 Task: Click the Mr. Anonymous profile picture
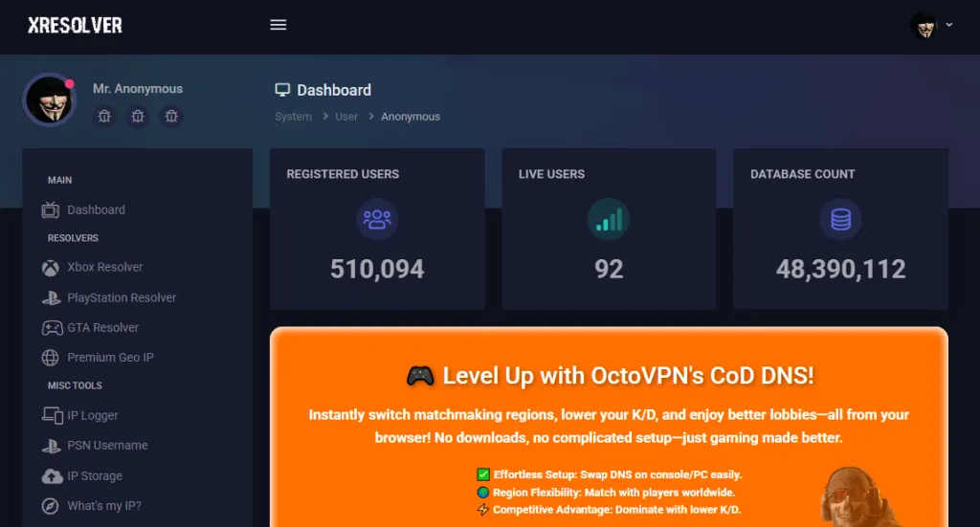click(x=50, y=99)
